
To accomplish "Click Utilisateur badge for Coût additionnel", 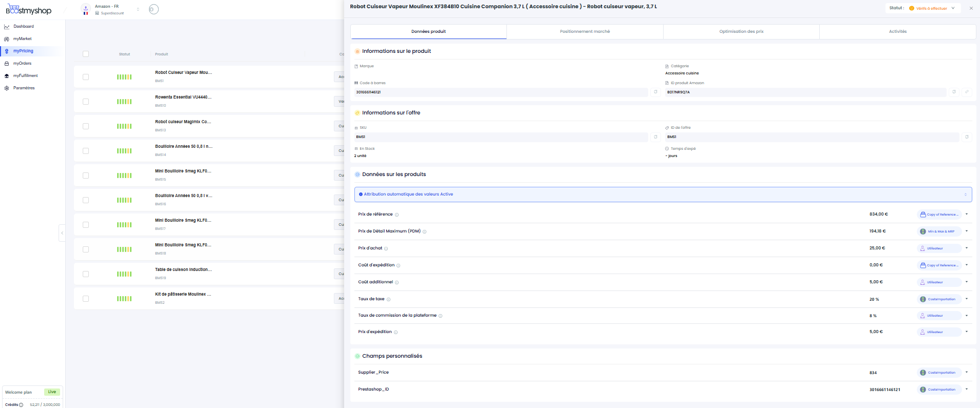I will 939,282.
